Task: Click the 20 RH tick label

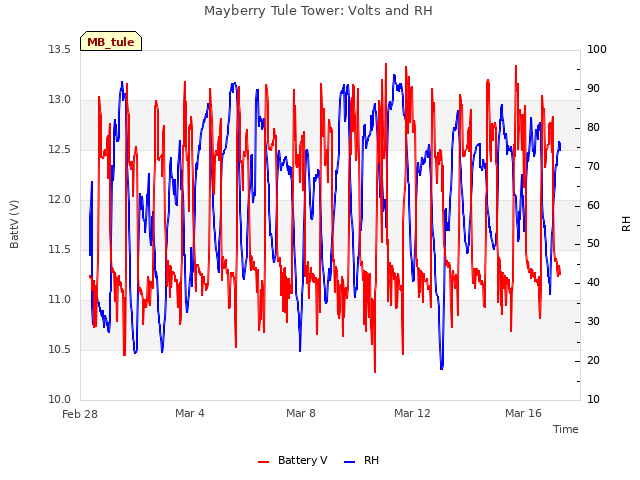Action: [593, 360]
